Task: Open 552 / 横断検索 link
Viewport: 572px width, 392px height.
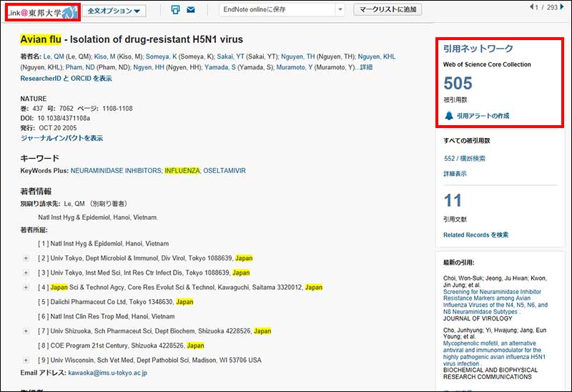Action: pyautogui.click(x=465, y=158)
